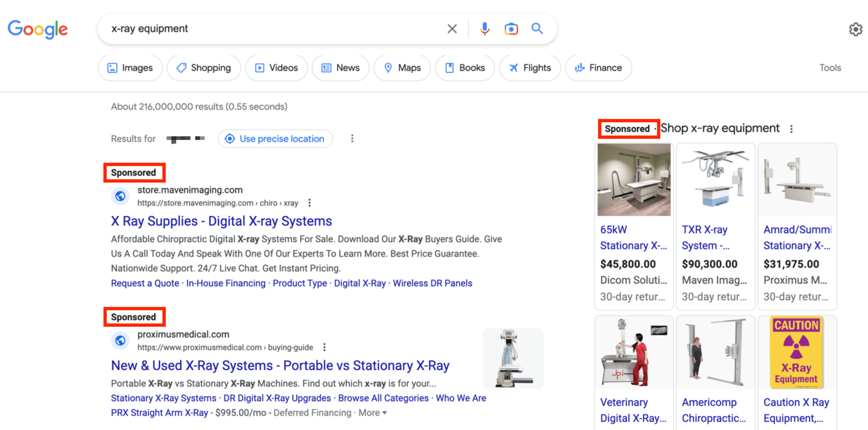Click the About 216,000,000 results text
This screenshot has width=868, height=430.
[199, 107]
